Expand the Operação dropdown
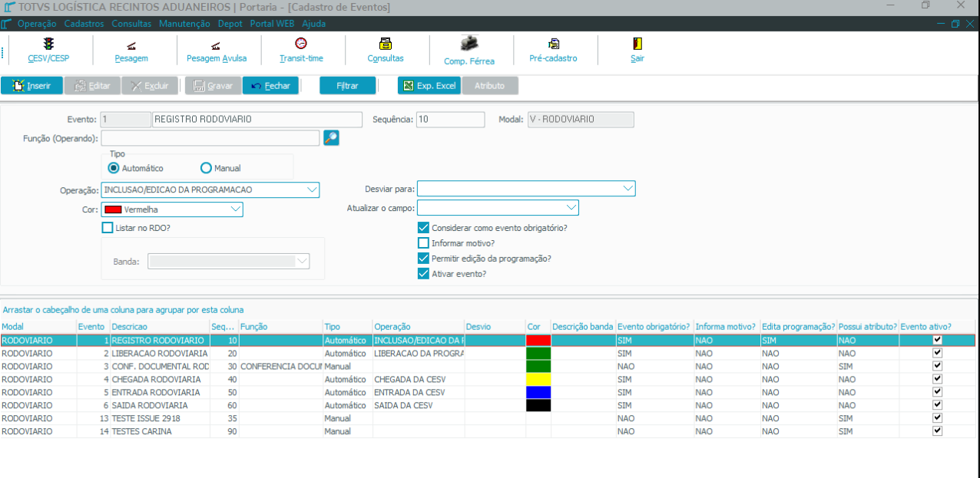 tap(312, 190)
